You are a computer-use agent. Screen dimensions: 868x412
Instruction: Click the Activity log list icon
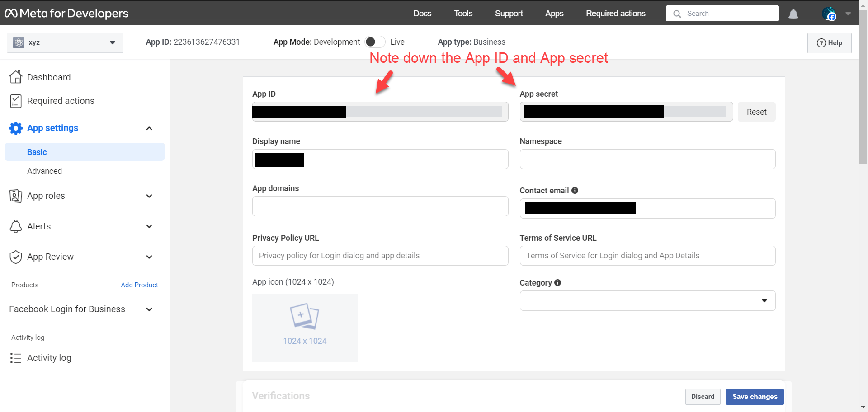(x=16, y=358)
